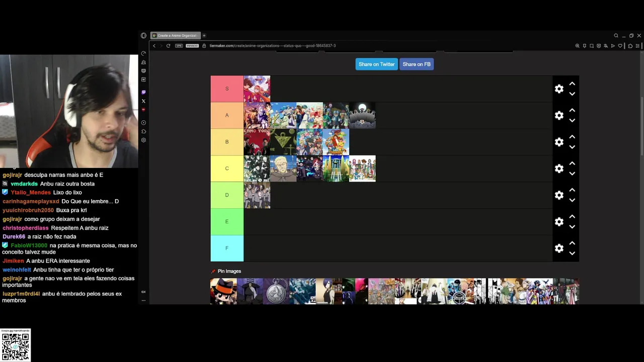Viewport: 644px width, 362px height.
Task: Open the browser easy setup menu
Action: click(637, 46)
